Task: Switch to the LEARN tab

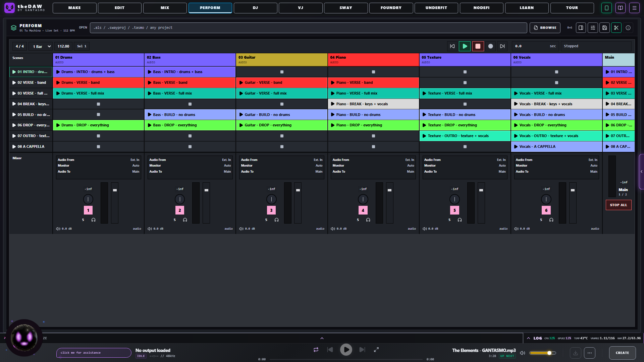Action: tap(527, 8)
